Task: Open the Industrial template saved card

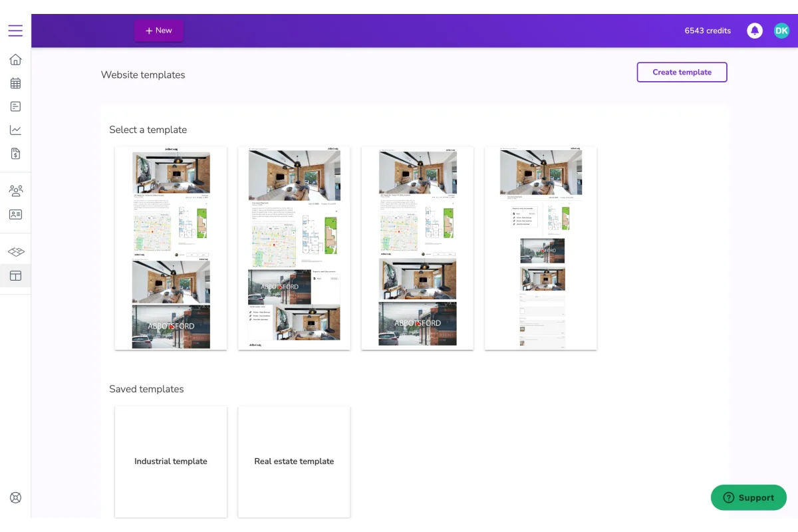Action: point(171,462)
